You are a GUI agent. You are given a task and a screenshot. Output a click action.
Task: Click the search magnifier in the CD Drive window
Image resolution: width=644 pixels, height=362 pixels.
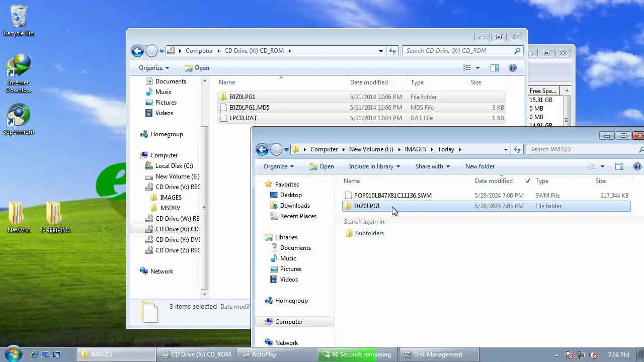[517, 51]
